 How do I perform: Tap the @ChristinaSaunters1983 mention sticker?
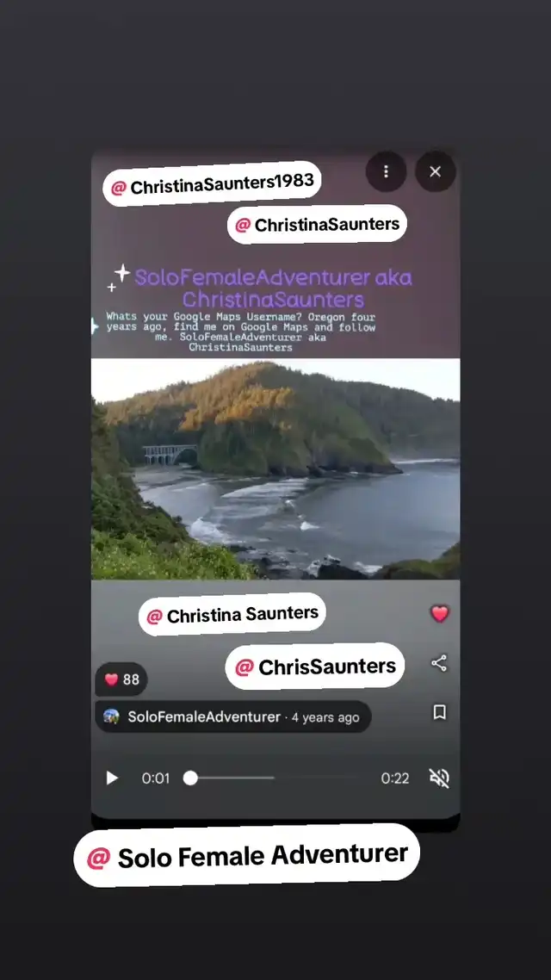(x=213, y=183)
